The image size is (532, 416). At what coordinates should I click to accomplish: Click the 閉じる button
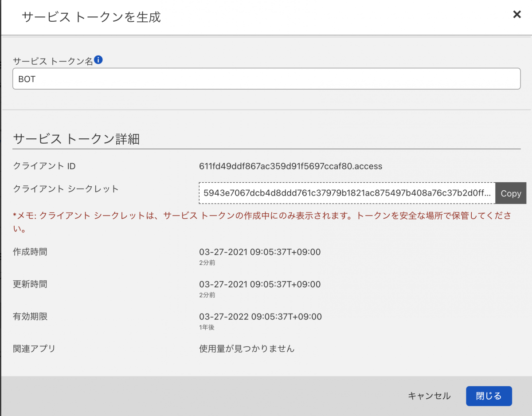489,396
